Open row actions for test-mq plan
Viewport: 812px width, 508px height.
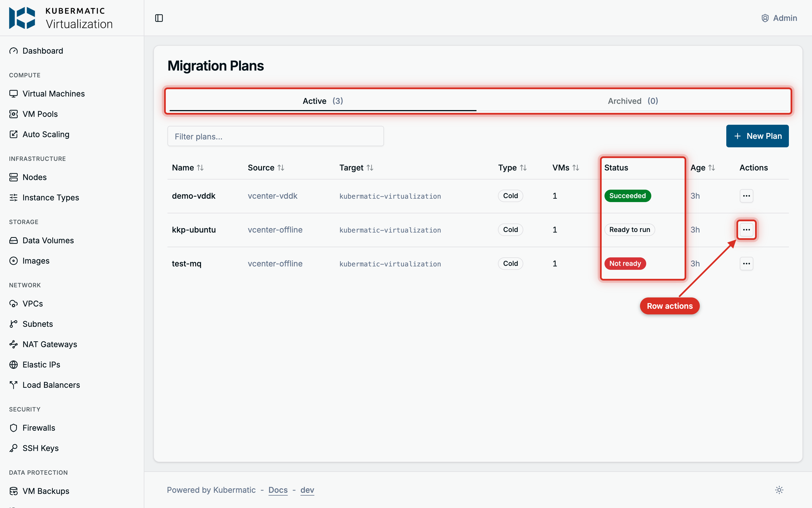[746, 264]
